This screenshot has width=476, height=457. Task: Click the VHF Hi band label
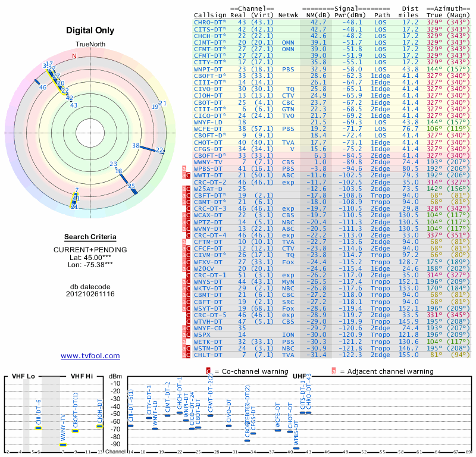tap(82, 376)
